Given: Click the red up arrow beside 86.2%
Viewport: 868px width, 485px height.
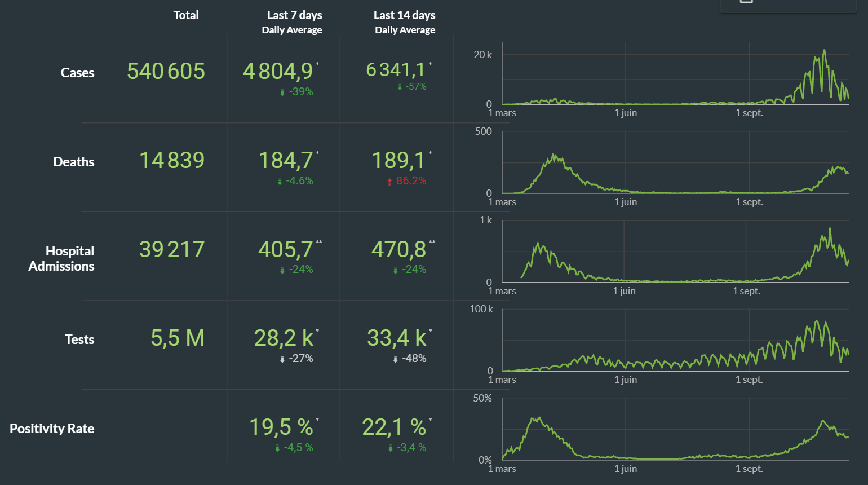Looking at the screenshot, I should [389, 182].
